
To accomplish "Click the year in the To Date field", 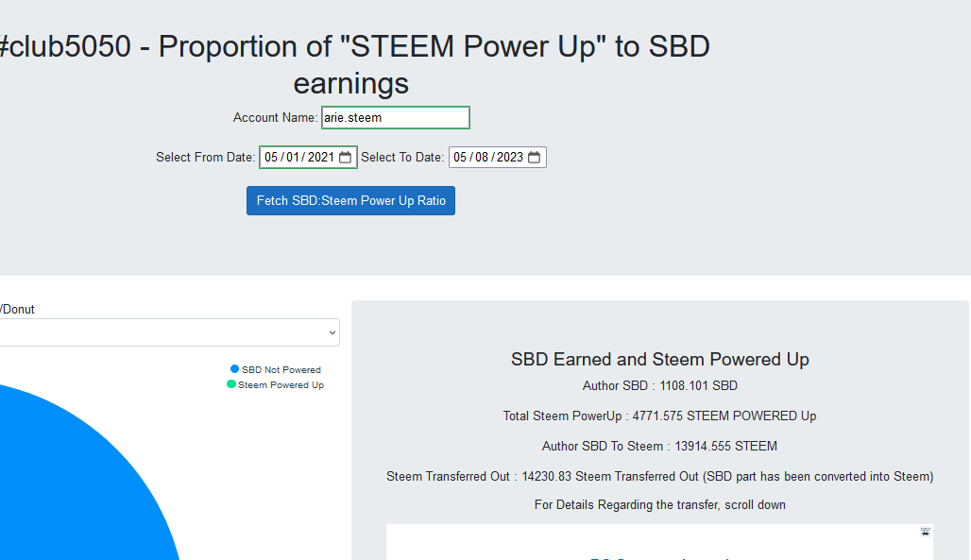I will coord(510,158).
